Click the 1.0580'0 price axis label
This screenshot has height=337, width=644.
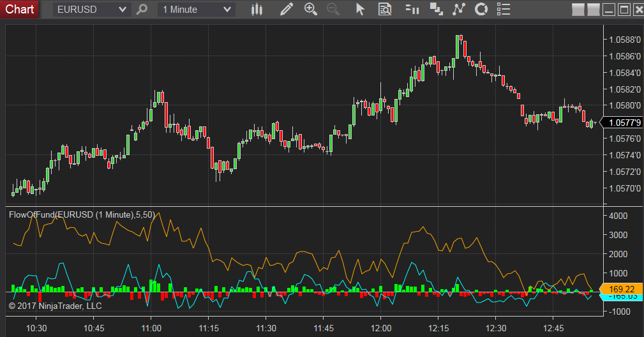625,105
